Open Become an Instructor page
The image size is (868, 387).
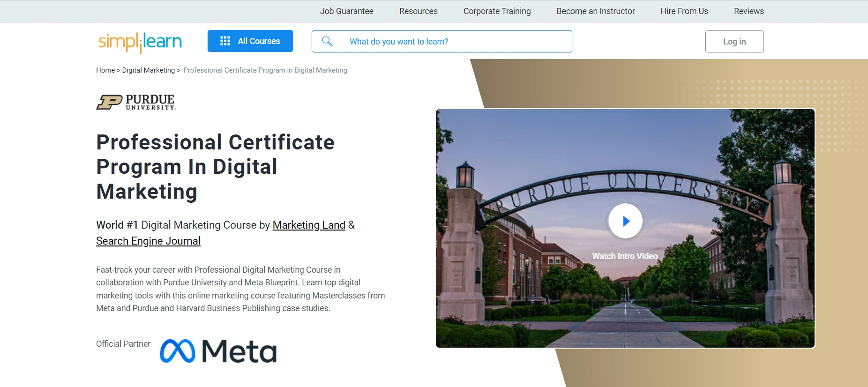point(596,11)
